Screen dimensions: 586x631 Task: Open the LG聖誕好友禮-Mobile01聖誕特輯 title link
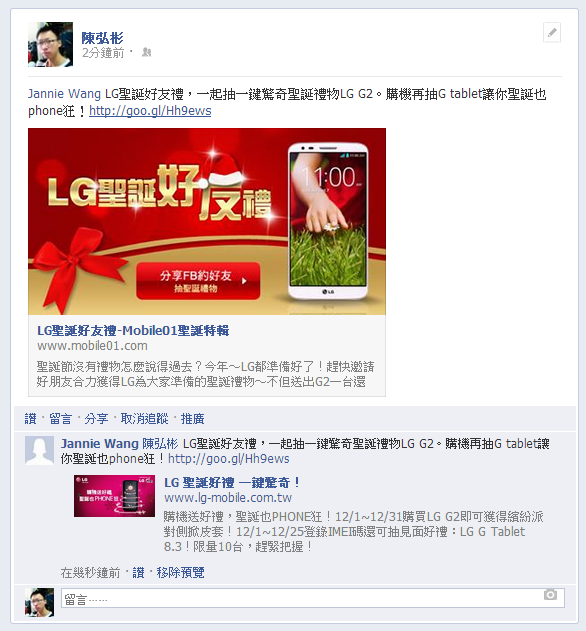tap(133, 331)
